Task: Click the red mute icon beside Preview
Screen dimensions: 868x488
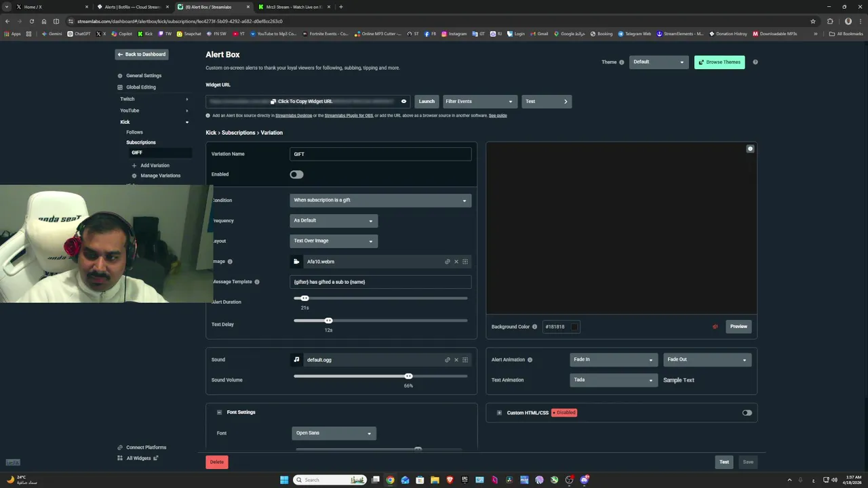Action: (715, 327)
